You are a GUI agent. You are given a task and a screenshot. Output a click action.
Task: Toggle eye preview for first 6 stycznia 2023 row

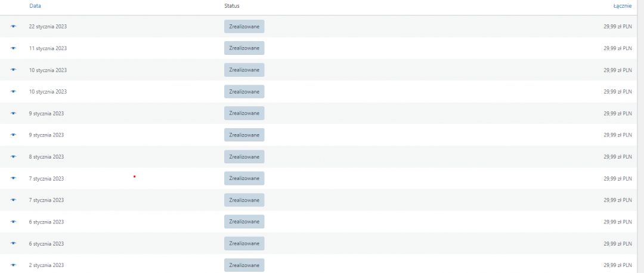point(13,222)
